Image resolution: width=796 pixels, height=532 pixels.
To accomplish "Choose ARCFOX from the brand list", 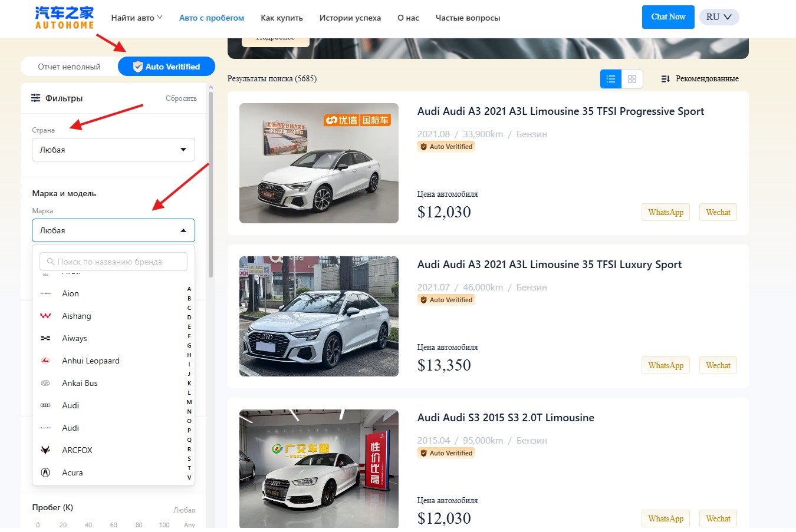I will pos(112,450).
